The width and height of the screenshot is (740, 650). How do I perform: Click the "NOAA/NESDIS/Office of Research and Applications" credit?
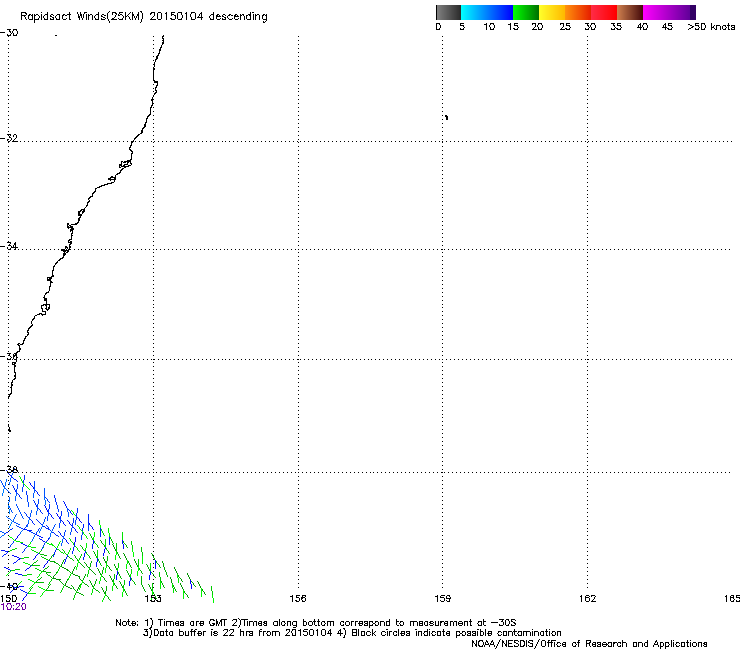[x=589, y=644]
